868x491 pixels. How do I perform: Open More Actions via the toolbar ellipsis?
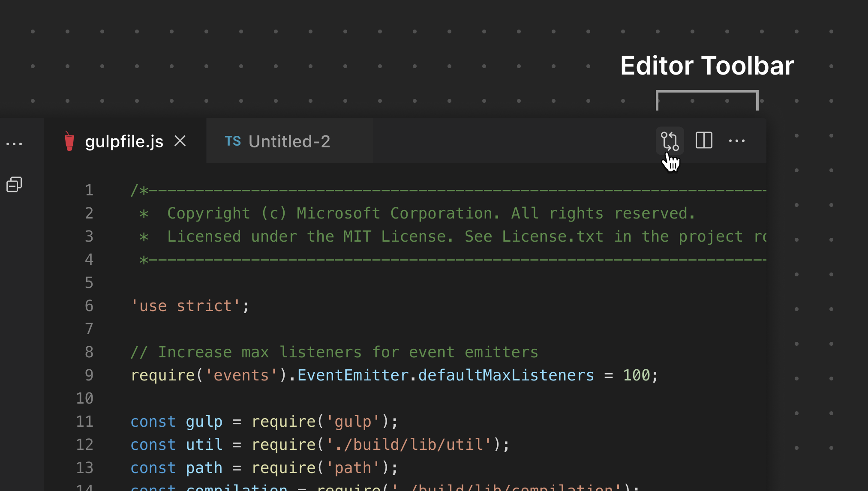click(x=737, y=141)
